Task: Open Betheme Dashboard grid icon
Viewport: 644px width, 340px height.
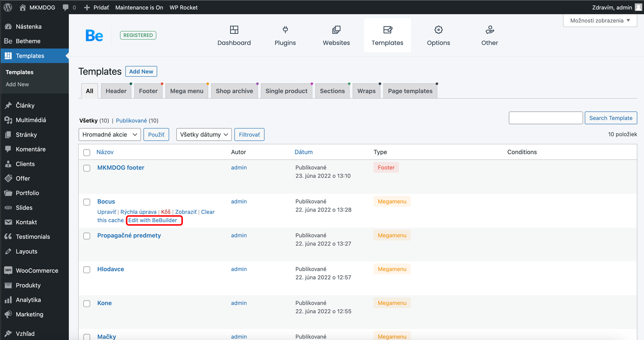Action: pos(234,30)
